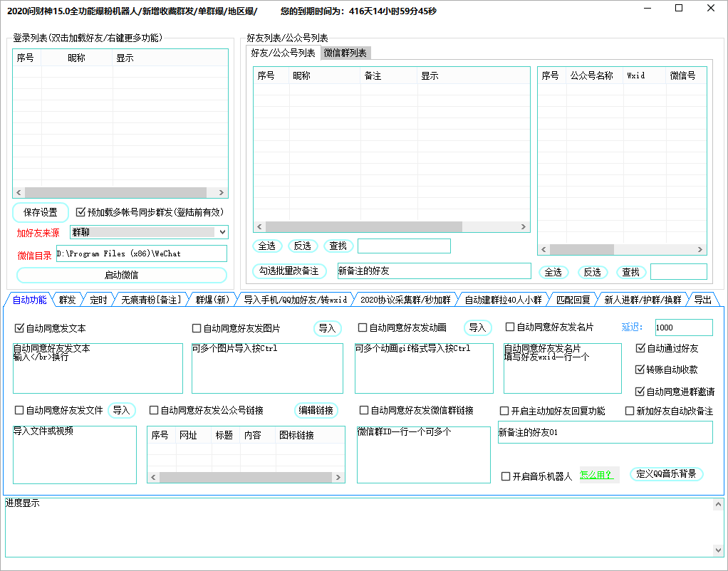The image size is (728, 571).
Task: Enable 开启音乐机器人 checkbox
Action: pos(506,476)
